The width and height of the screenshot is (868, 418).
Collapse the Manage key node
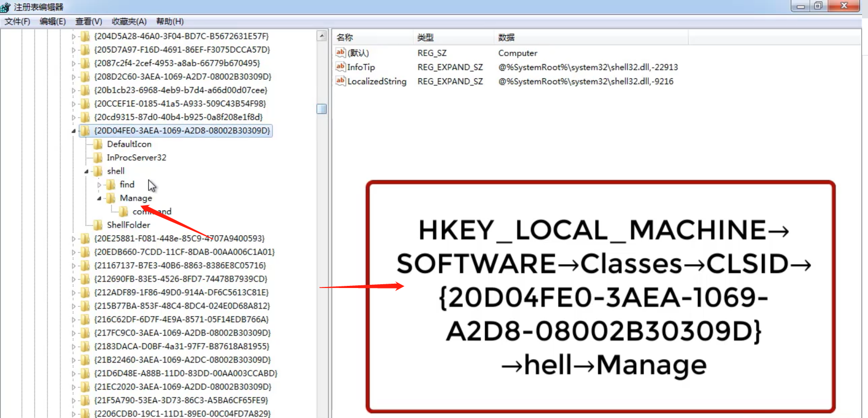click(x=100, y=198)
